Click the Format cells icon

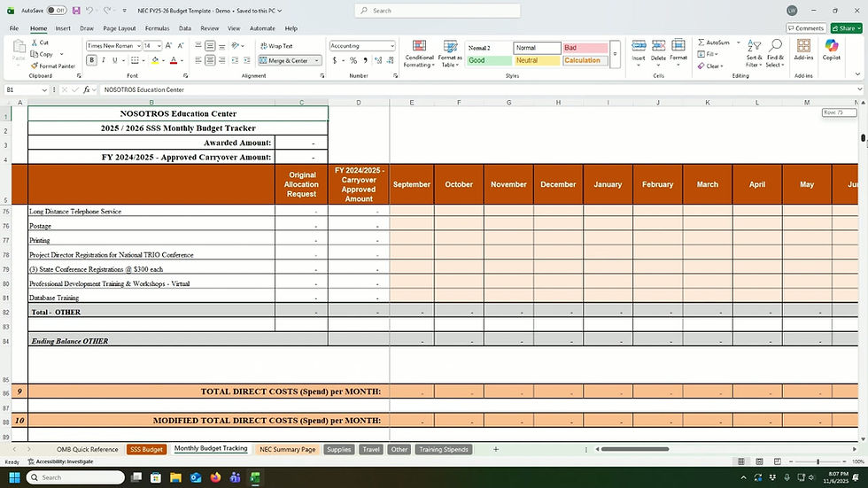click(x=678, y=50)
